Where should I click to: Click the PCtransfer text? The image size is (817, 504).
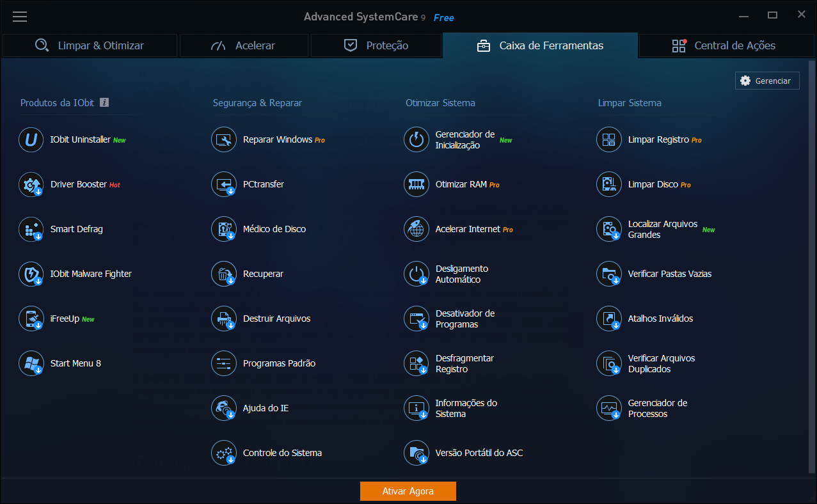264,184
